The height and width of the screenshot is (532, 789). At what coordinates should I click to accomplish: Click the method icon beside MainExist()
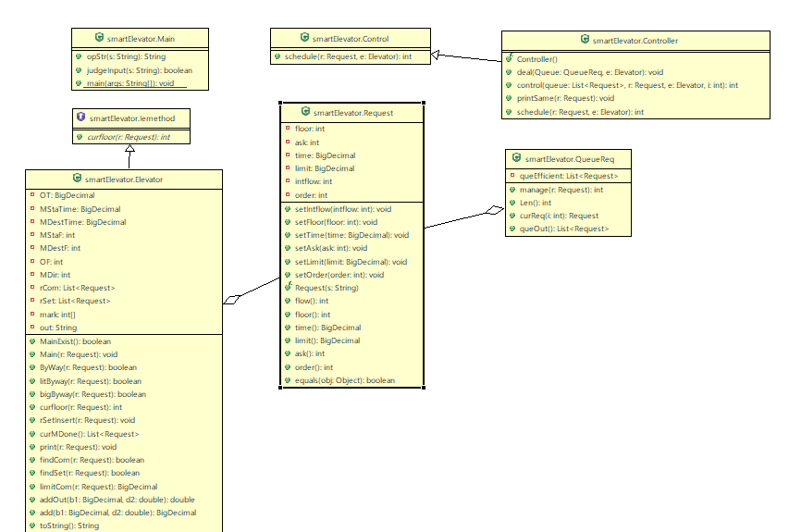coord(32,341)
